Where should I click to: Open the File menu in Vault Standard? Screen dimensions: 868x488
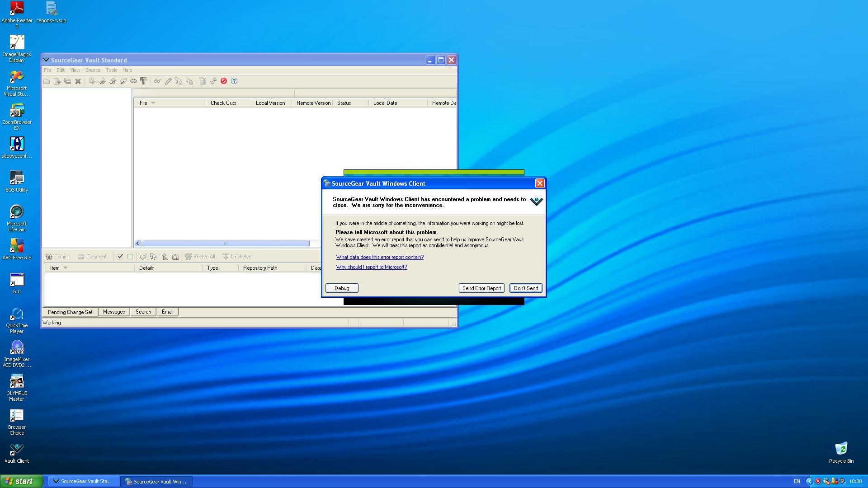pos(47,70)
